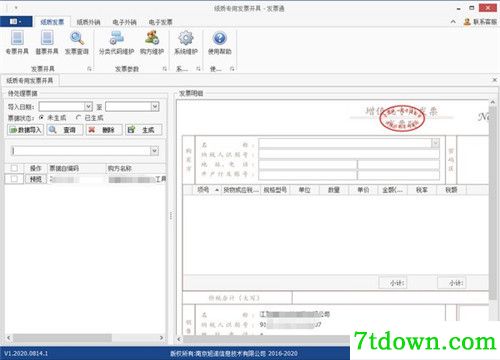This screenshot has height=360, width=500.
Task: Click the 税额 column header
Action: (451, 190)
